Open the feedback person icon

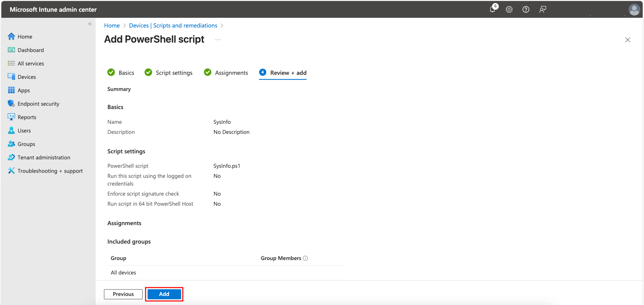coord(543,9)
